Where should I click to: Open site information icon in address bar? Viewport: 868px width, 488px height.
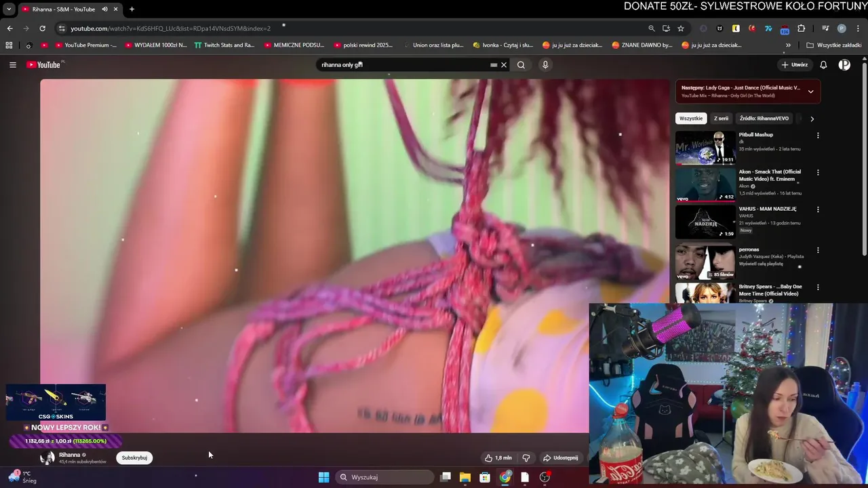click(62, 28)
